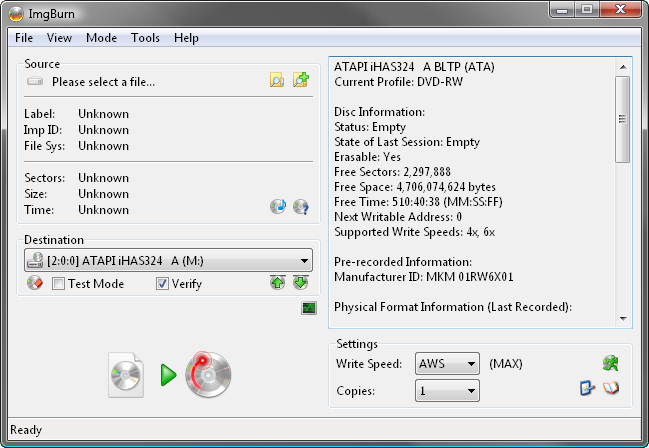Open the File menu

[24, 38]
